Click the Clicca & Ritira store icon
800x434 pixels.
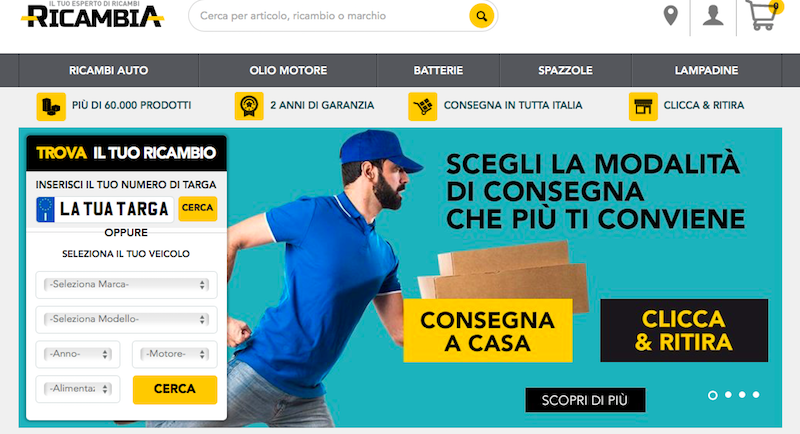tap(643, 106)
